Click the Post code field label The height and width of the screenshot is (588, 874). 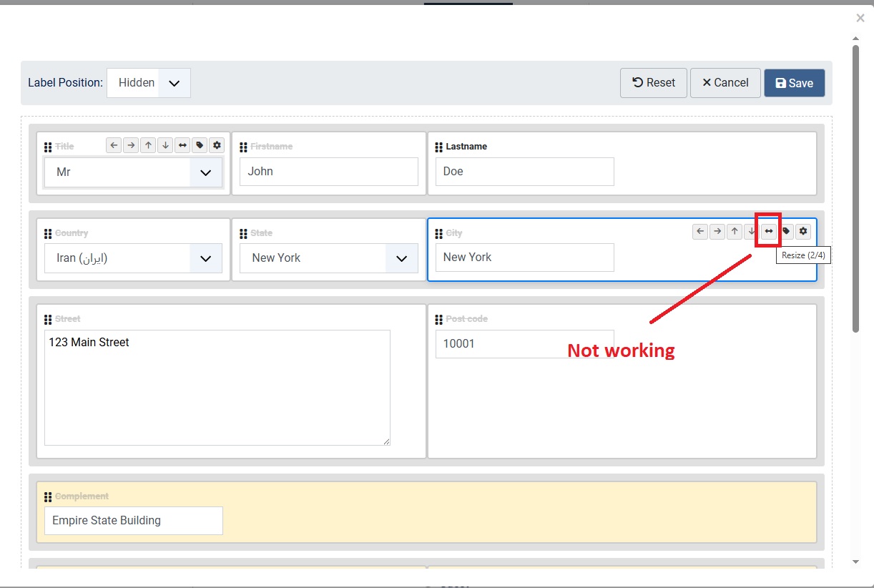466,319
